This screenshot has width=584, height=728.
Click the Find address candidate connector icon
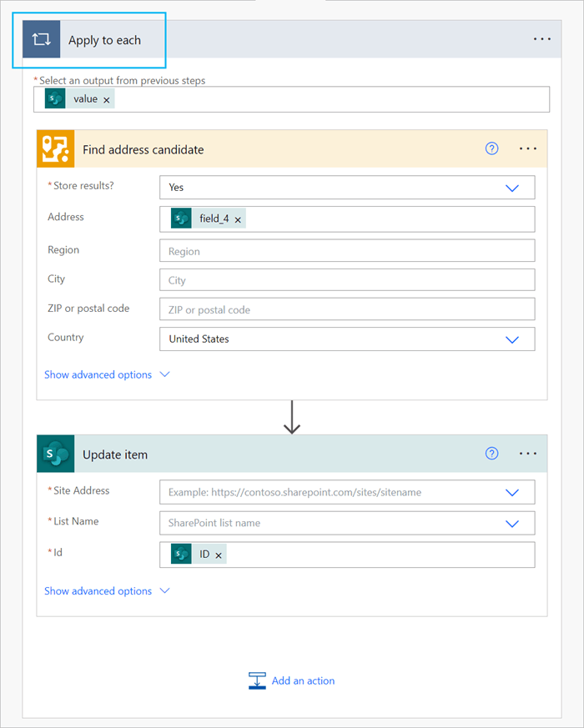(x=55, y=148)
